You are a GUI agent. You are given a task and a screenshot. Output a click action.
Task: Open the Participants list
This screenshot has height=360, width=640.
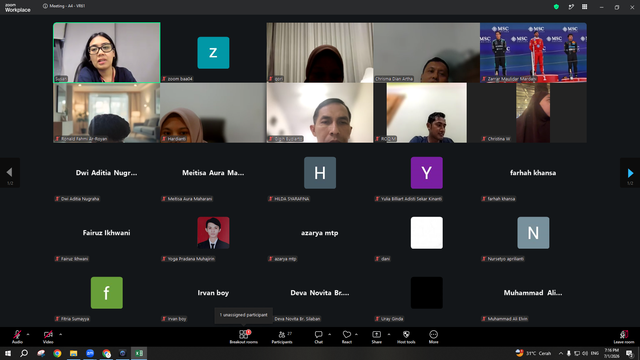click(282, 337)
